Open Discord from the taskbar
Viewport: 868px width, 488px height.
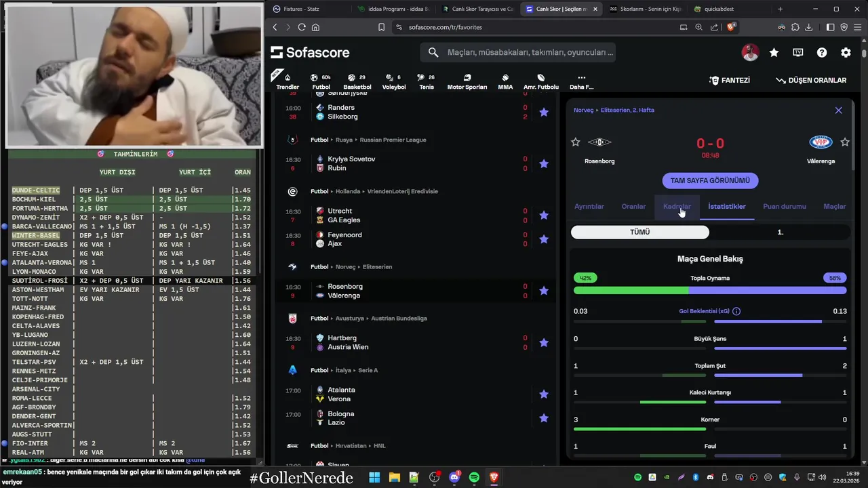point(454,478)
